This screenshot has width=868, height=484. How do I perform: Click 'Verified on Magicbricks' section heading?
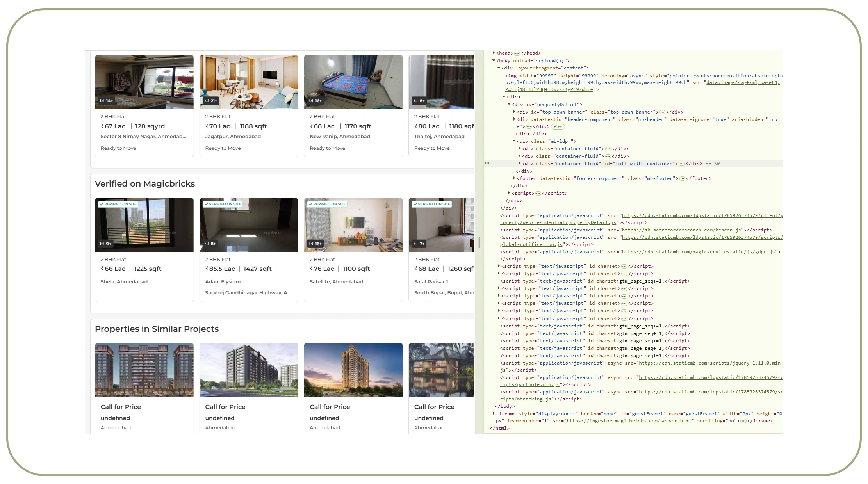click(x=145, y=184)
